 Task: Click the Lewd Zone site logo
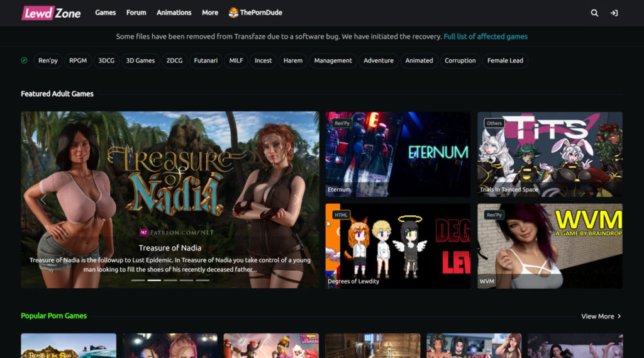click(51, 13)
